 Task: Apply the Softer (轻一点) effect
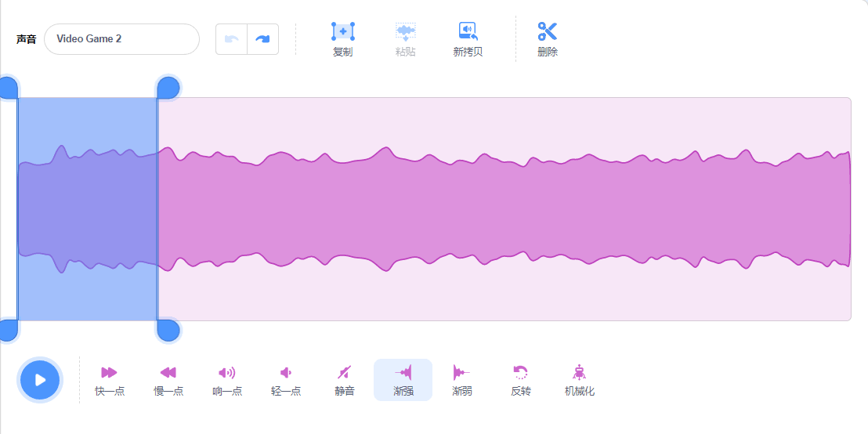click(x=286, y=373)
